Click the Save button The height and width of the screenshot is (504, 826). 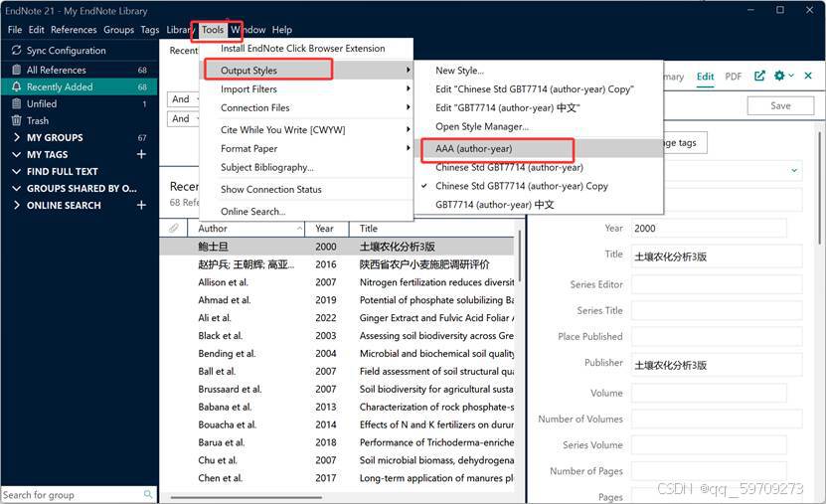(780, 105)
